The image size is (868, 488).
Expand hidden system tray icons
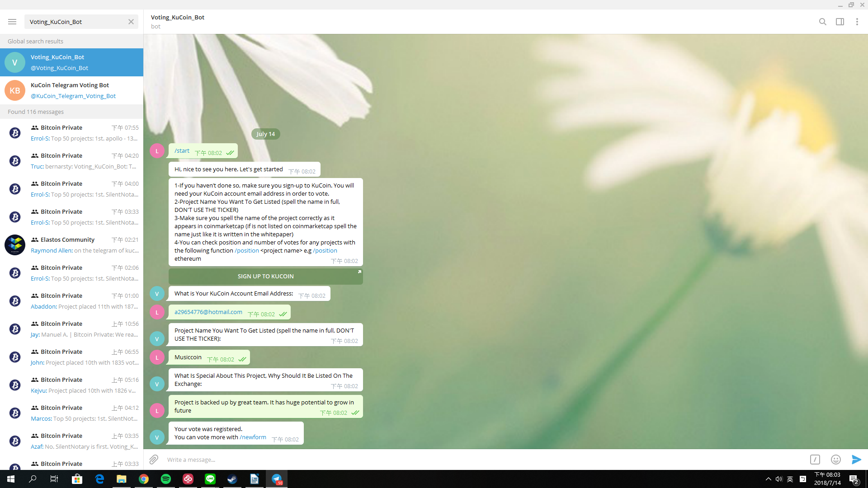tap(768, 479)
